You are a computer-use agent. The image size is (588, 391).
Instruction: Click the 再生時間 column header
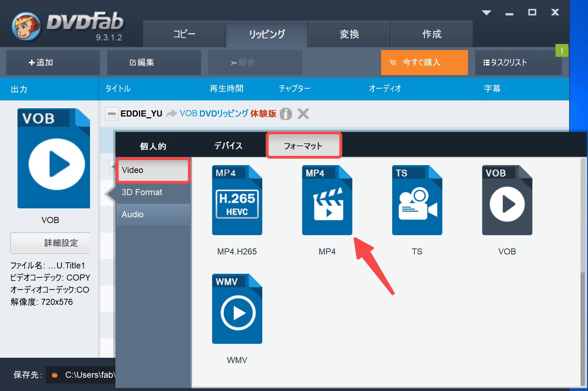click(x=240, y=89)
